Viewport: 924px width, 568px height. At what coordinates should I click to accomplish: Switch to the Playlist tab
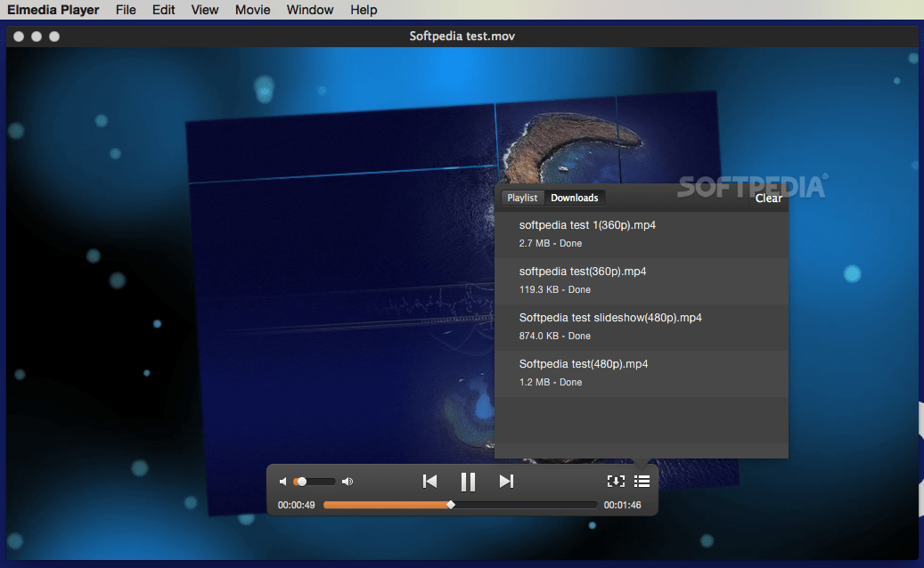click(523, 197)
